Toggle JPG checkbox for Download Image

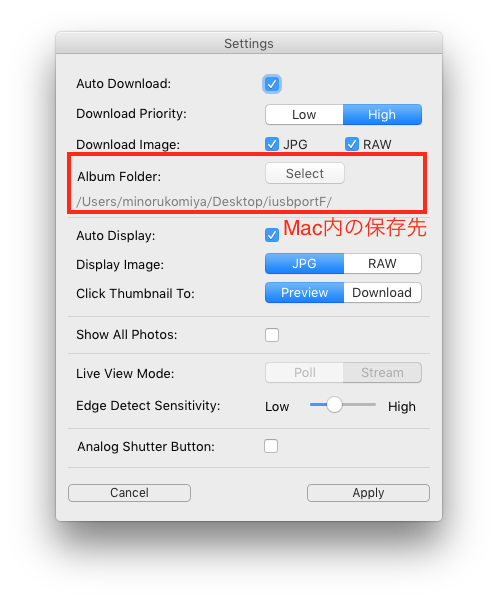click(272, 145)
